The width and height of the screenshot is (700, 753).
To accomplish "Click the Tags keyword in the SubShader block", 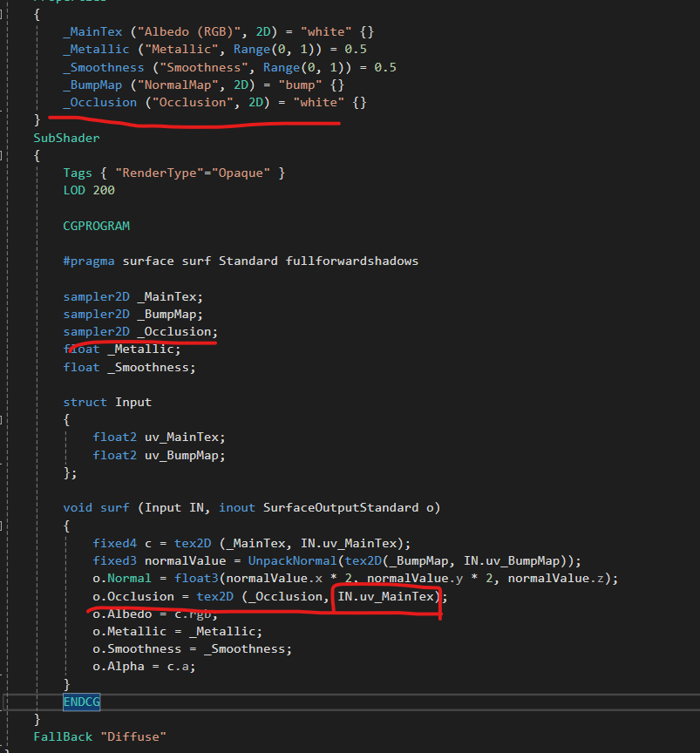I will (78, 173).
